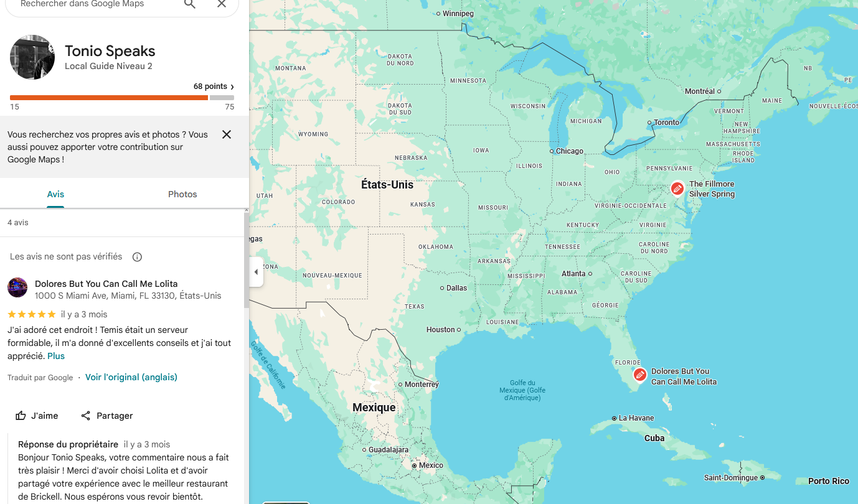Click the Toronto city label on map

pyautogui.click(x=666, y=123)
